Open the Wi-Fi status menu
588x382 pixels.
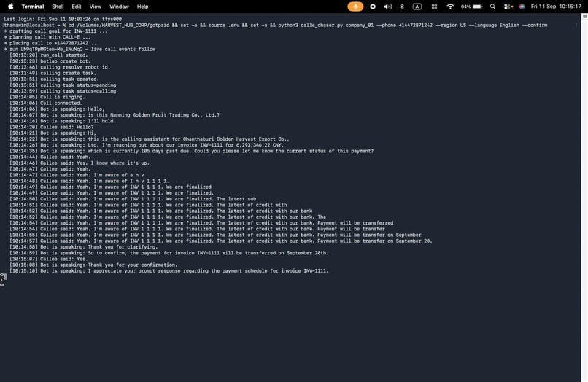pyautogui.click(x=450, y=7)
